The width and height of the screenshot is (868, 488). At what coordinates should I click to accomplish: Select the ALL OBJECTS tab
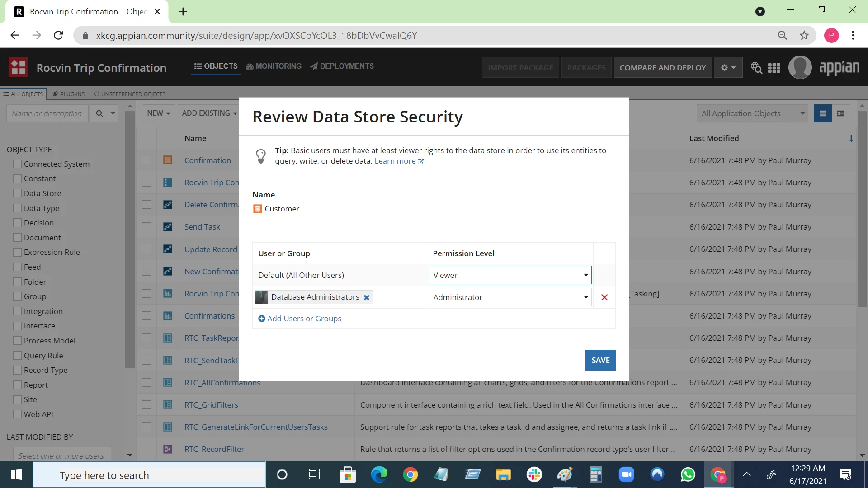coord(23,94)
